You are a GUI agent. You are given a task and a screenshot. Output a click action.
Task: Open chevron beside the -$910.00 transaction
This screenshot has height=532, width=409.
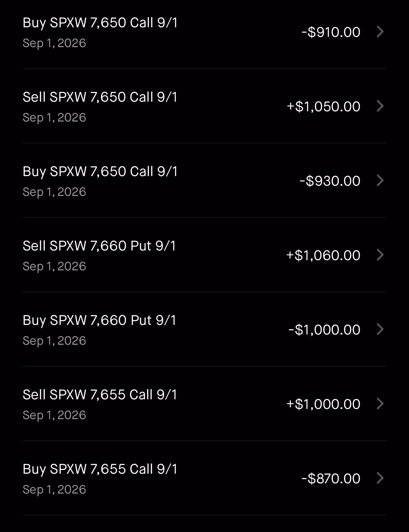(380, 32)
